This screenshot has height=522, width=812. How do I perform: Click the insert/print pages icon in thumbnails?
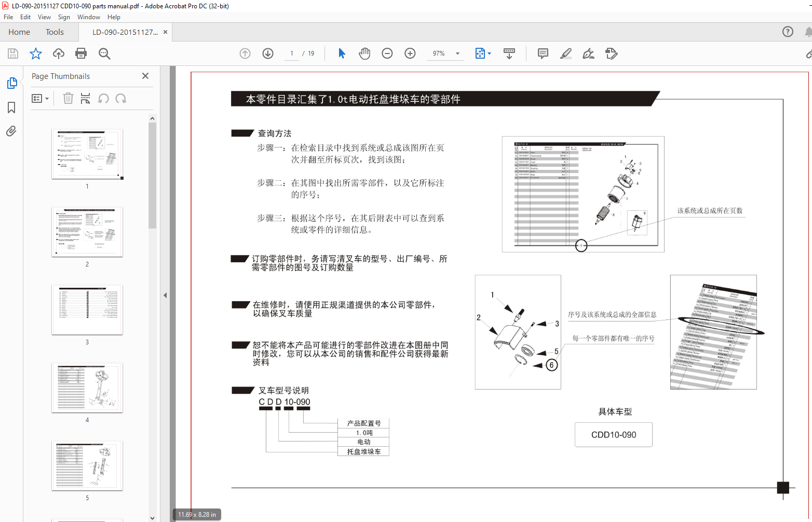click(x=86, y=98)
